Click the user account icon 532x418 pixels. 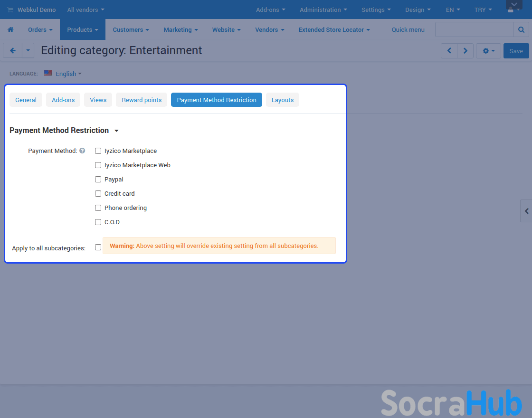[x=512, y=10]
